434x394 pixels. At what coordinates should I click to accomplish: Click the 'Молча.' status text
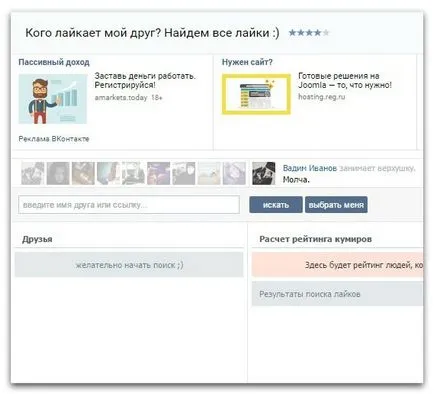coord(296,180)
